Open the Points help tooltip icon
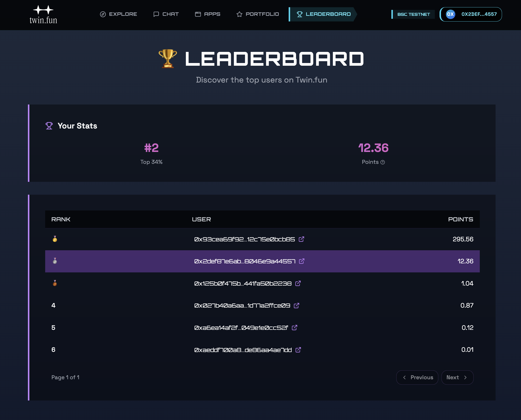This screenshot has width=521, height=420. click(x=382, y=162)
